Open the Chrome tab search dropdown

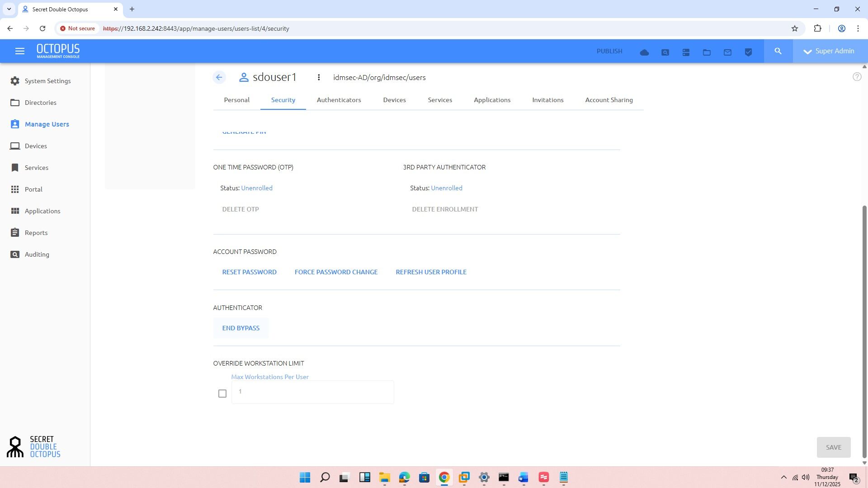pos(9,9)
